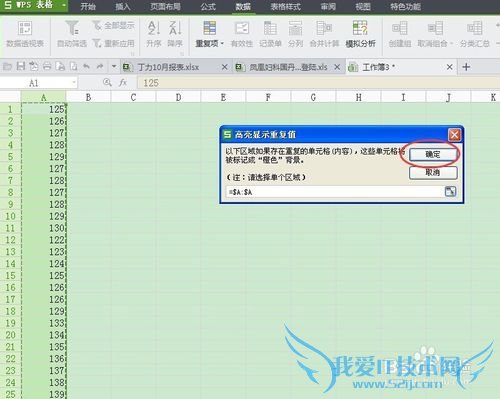This screenshot has width=500, height=399.
Task: Click the open folder icon in quick toolbar
Action: coord(7,67)
